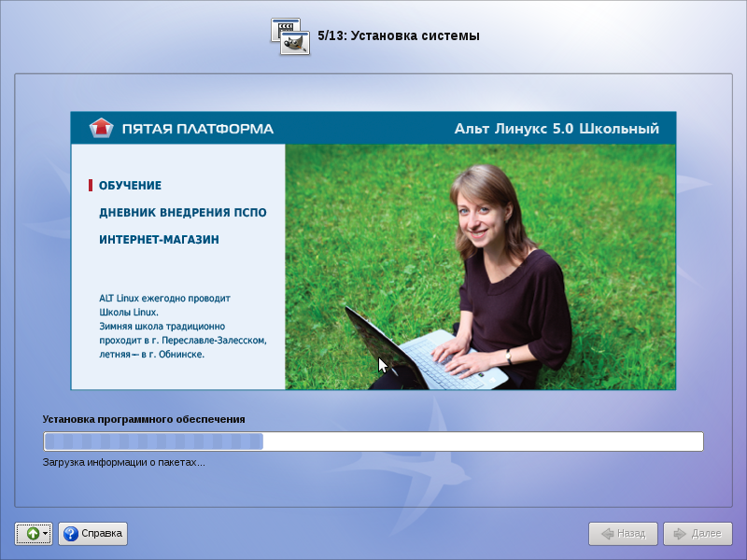Image resolution: width=747 pixels, height=560 pixels.
Task: Open the dropdown arrow beside the green icon
Action: (x=46, y=534)
